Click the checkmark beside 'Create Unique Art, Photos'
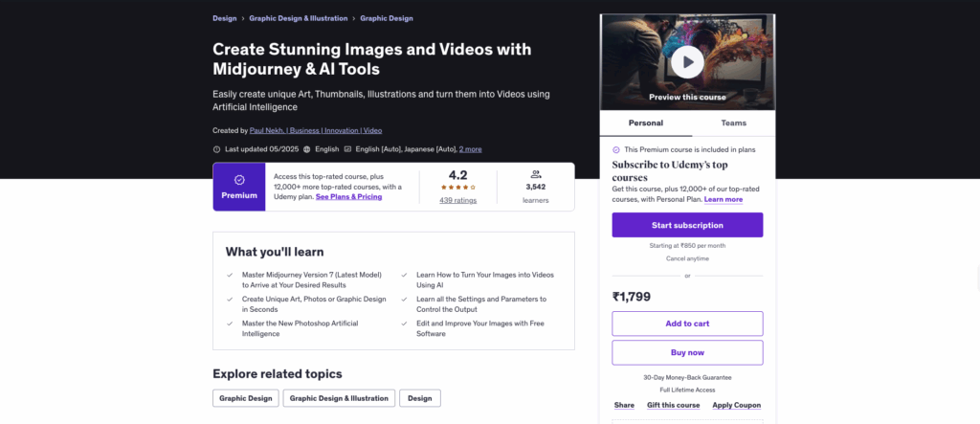The image size is (980, 424). click(x=230, y=300)
